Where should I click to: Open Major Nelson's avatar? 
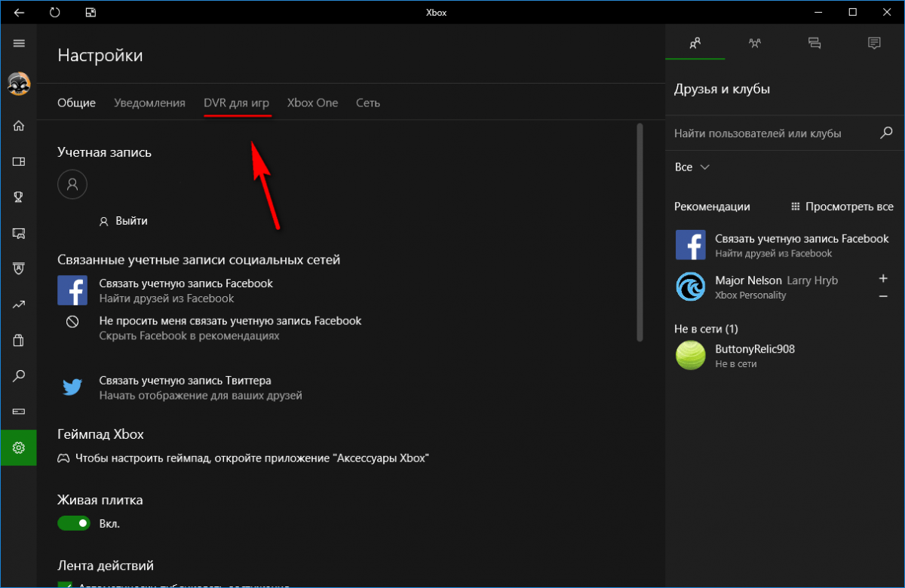(x=690, y=287)
